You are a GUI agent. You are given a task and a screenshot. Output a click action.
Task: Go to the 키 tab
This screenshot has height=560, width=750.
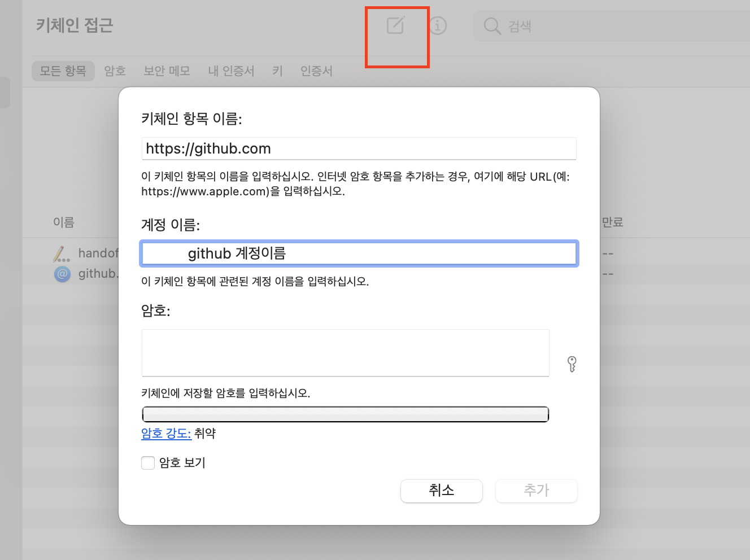(277, 71)
